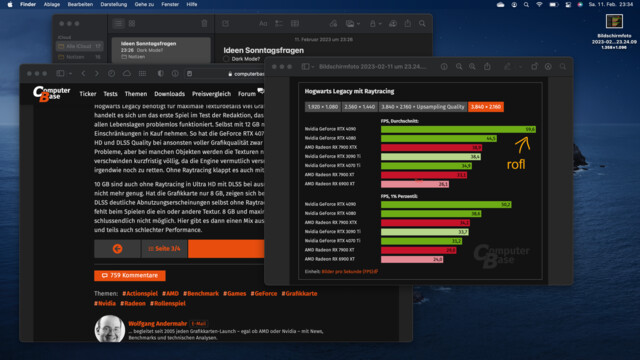The image size is (640, 360).
Task: Open the Notes media dropdown
Action: pos(353,24)
